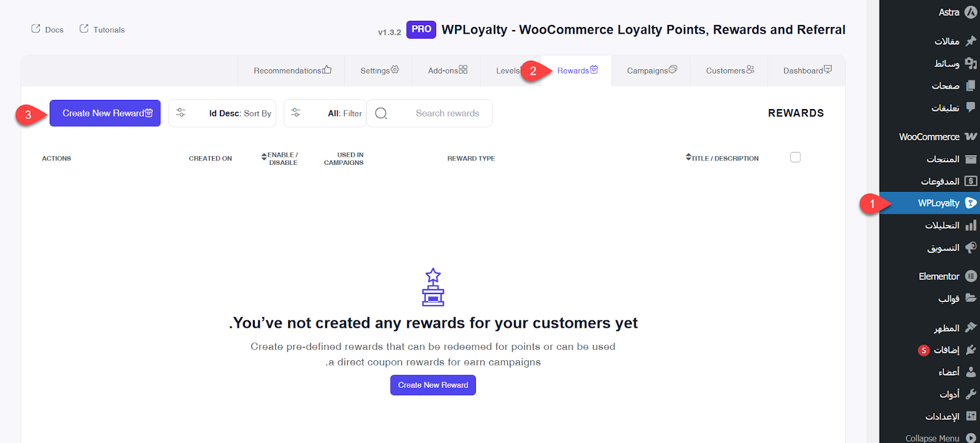The image size is (980, 443).
Task: Focus the Search rewards input field
Action: pyautogui.click(x=447, y=113)
